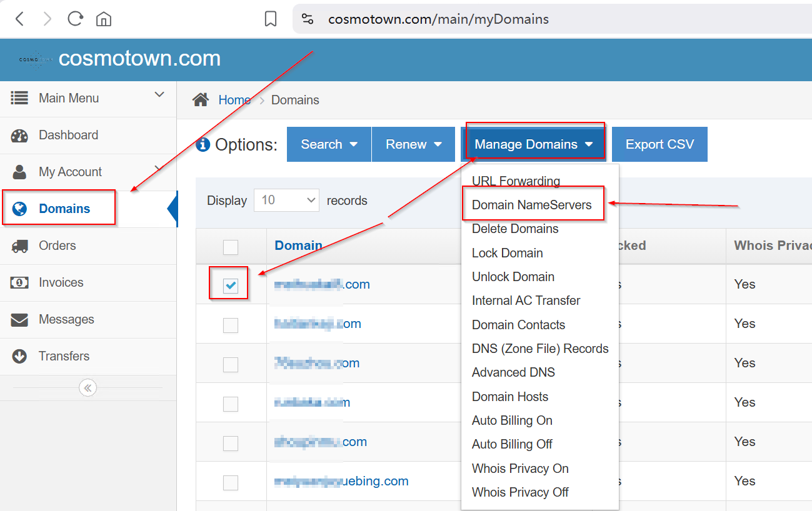
Task: Pick Unlock Domain in the dropdown menu
Action: click(x=513, y=277)
